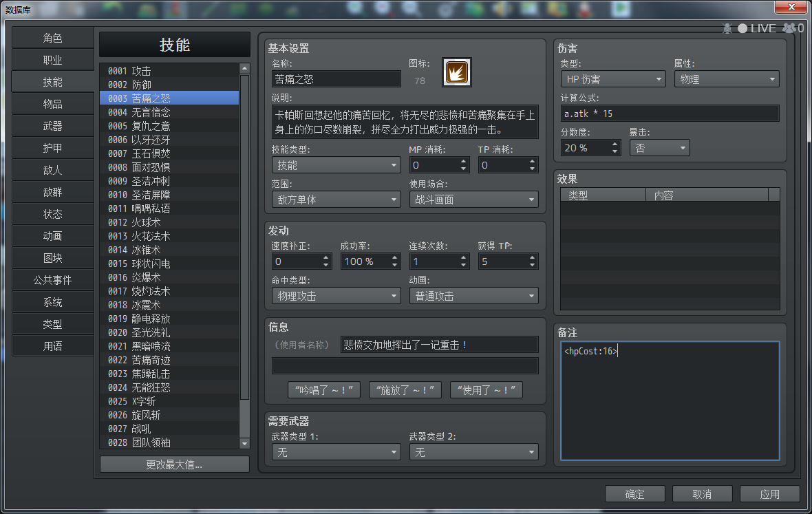
Task: Open the 范围 dropdown showing 敌方单体
Action: coord(336,200)
